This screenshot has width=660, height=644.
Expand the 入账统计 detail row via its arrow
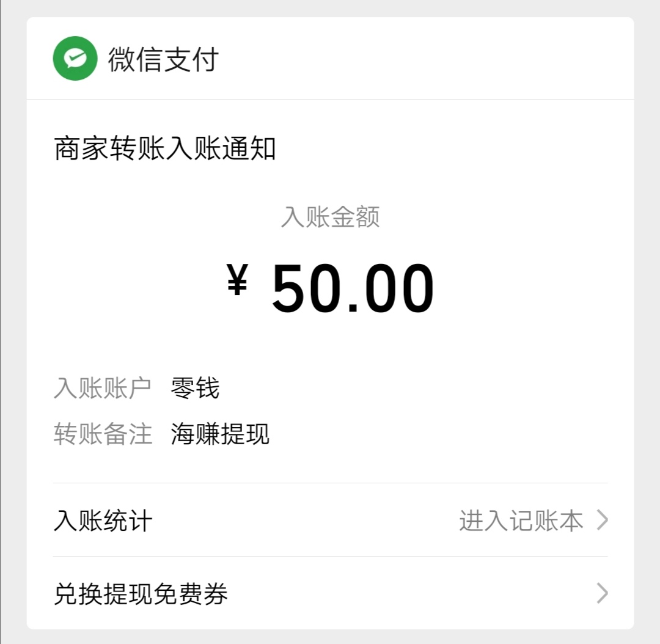(x=603, y=521)
